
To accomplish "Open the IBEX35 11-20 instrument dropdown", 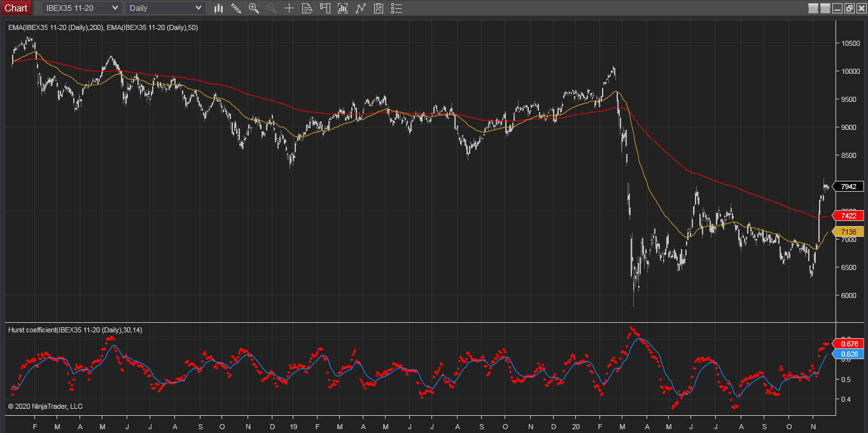I will [82, 8].
